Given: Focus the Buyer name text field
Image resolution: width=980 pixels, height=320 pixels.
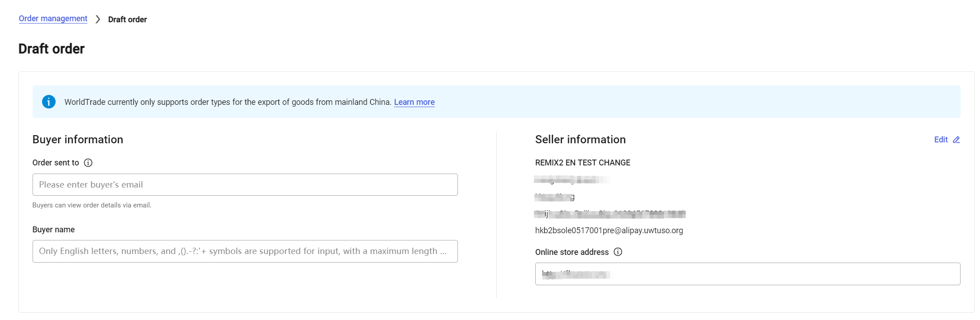Looking at the screenshot, I should coord(245,251).
